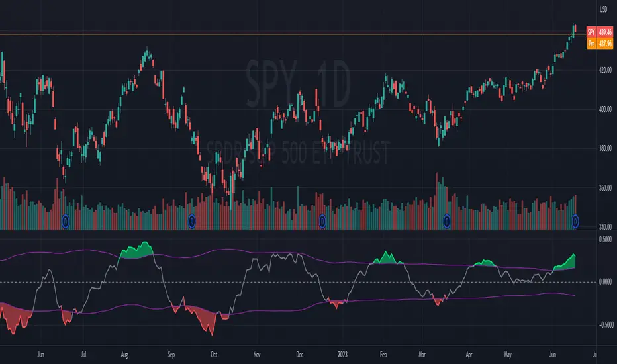Click the red SPY 439.46 price label
The image size is (617, 364).
(600, 32)
